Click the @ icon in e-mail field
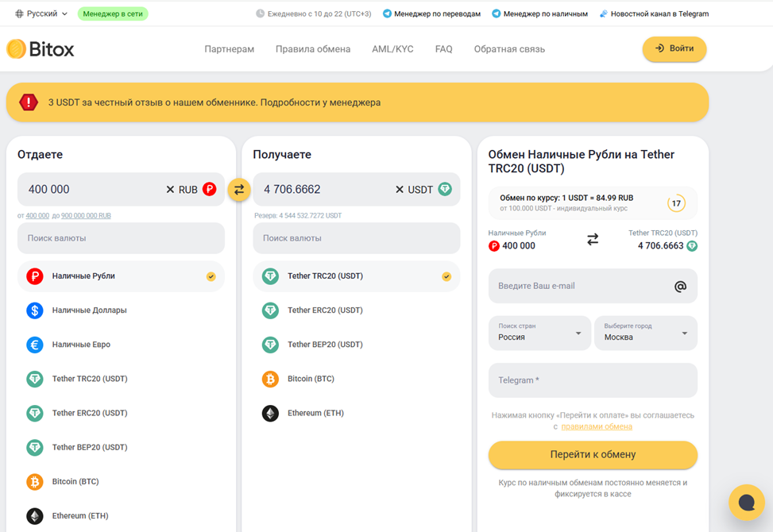The height and width of the screenshot is (532, 773). (680, 286)
